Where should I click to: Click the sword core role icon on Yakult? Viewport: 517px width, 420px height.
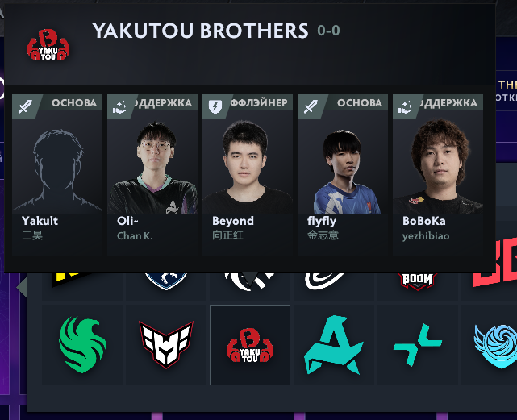(x=25, y=106)
